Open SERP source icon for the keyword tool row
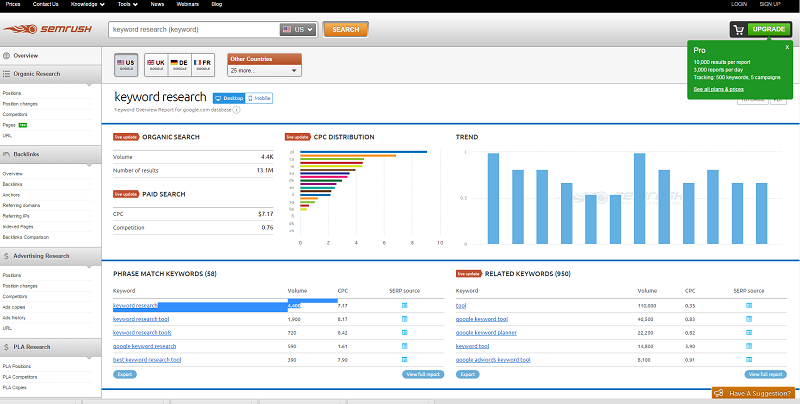 (749, 346)
